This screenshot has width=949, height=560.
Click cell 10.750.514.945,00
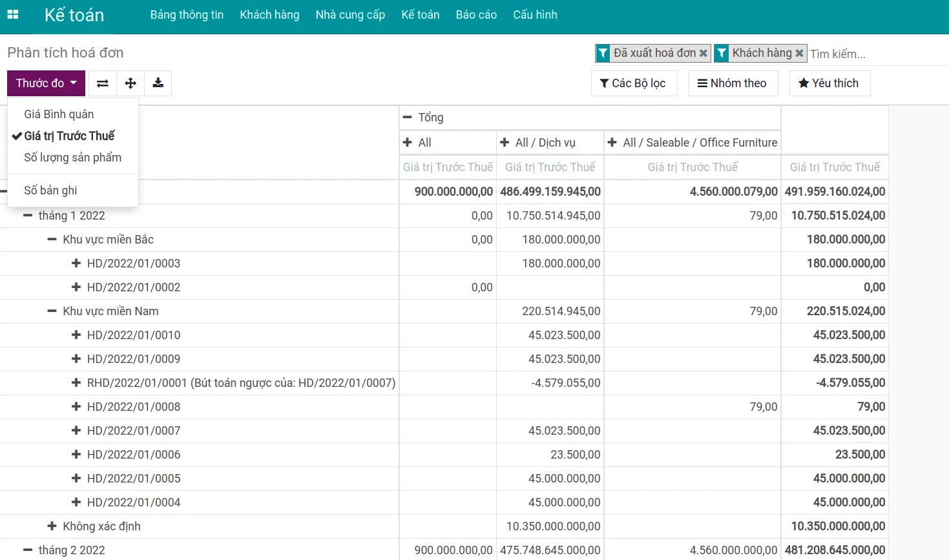tap(550, 216)
